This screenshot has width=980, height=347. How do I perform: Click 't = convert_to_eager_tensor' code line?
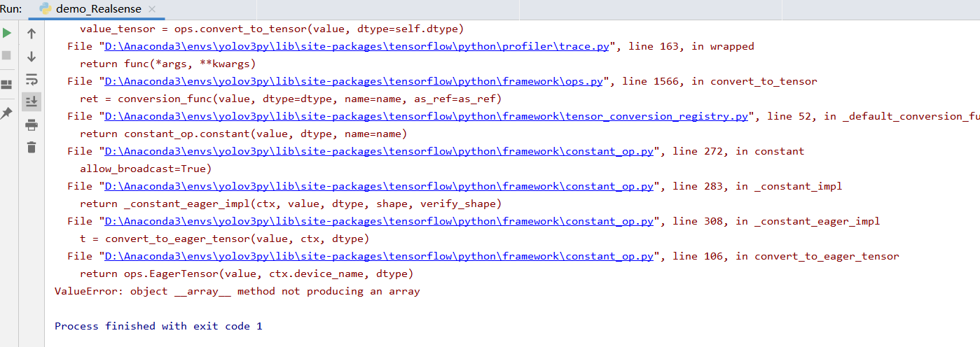pos(224,239)
